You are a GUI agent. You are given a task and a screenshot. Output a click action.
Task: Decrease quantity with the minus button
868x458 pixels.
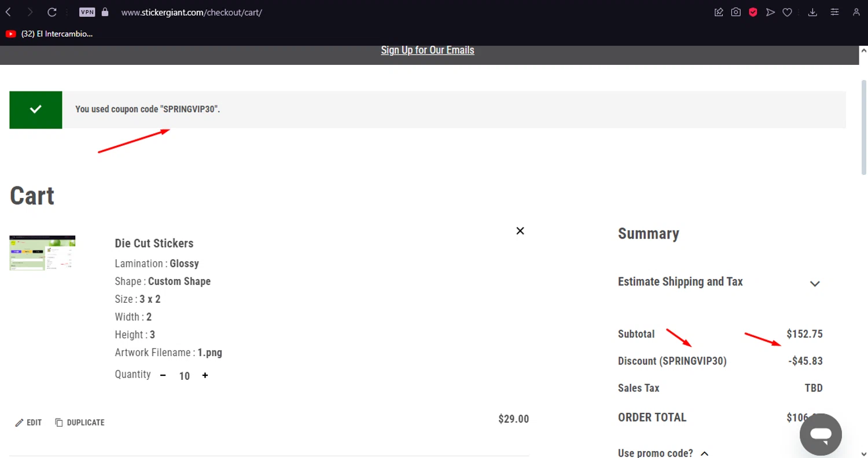163,375
